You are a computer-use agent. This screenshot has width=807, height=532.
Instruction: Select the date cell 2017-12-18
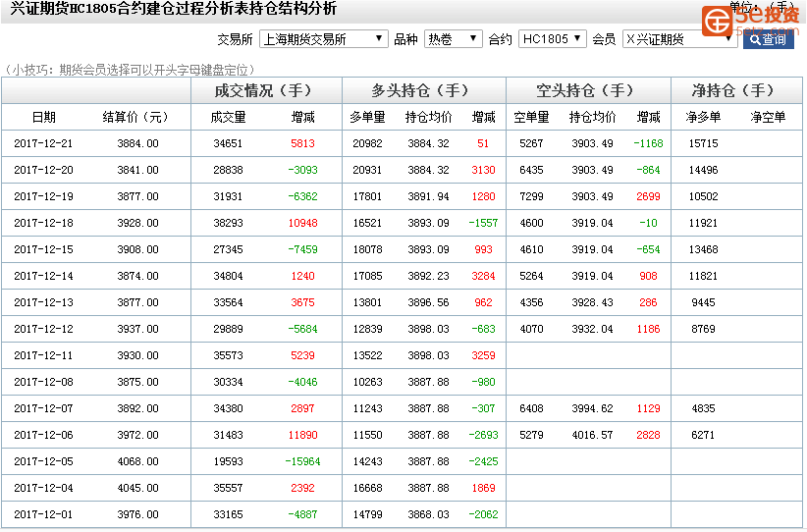[43, 223]
